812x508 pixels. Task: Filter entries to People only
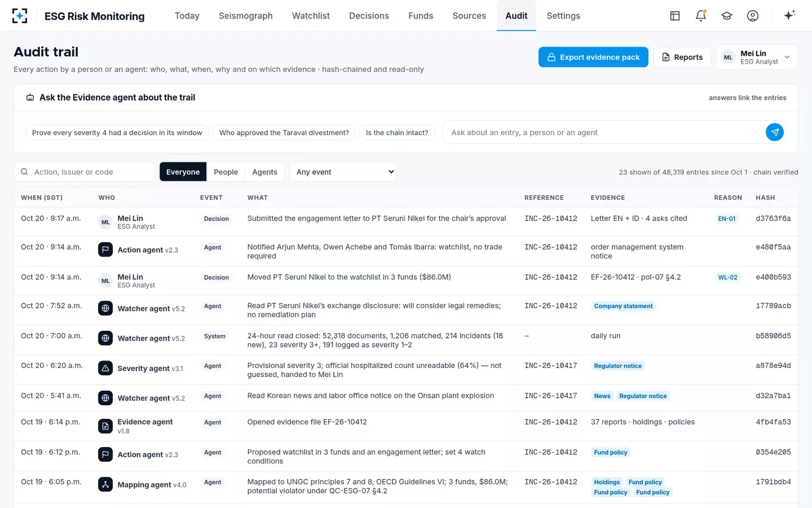[226, 172]
